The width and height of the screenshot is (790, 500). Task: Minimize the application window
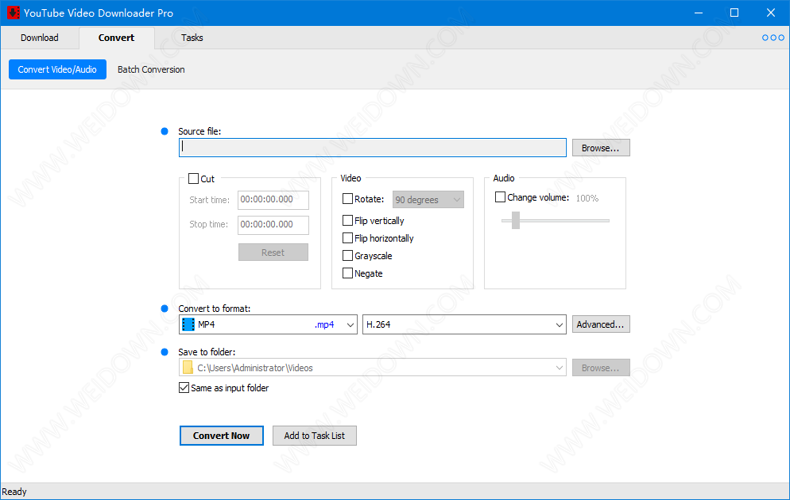tap(698, 13)
